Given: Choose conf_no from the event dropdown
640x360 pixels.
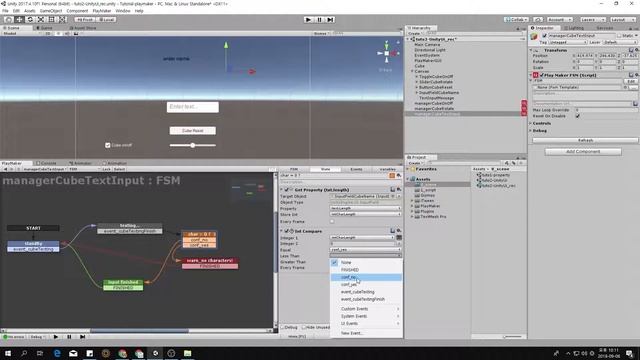Looking at the screenshot, I should pos(366,277).
